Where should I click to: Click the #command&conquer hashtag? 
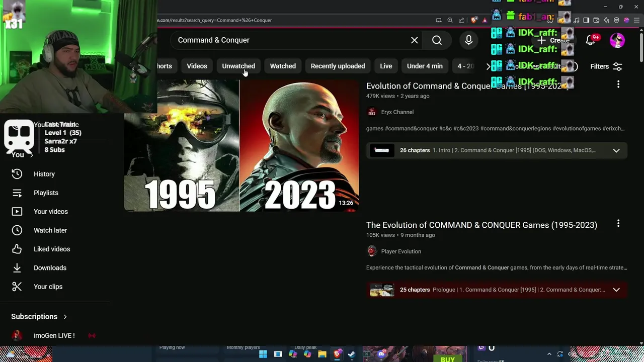click(x=411, y=129)
